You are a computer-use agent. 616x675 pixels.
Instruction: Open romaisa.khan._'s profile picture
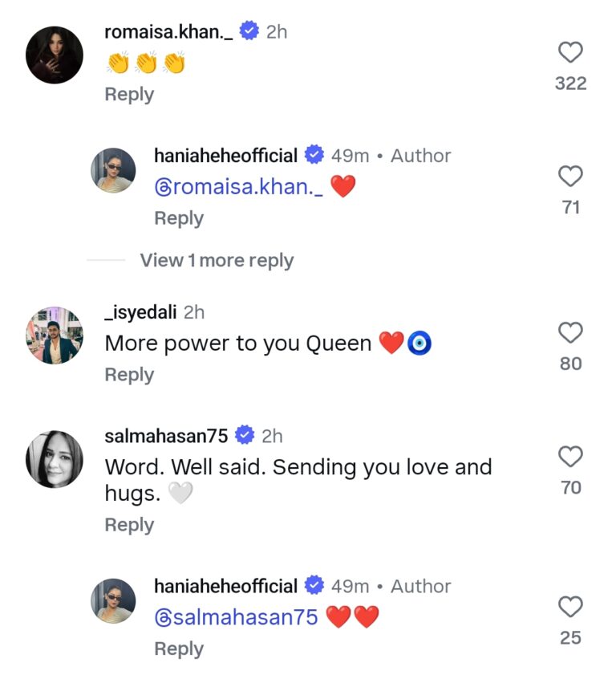[55, 55]
